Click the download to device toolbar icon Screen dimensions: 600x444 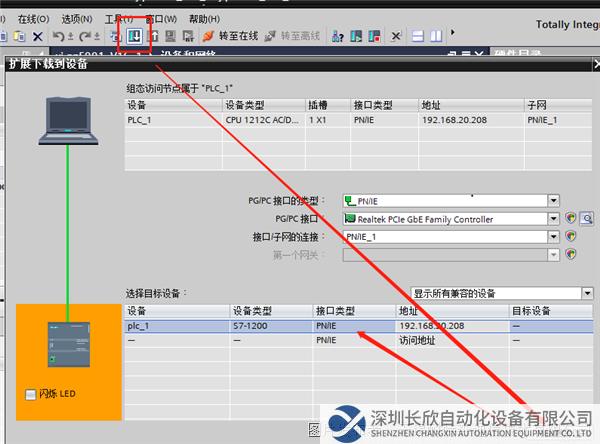(135, 36)
